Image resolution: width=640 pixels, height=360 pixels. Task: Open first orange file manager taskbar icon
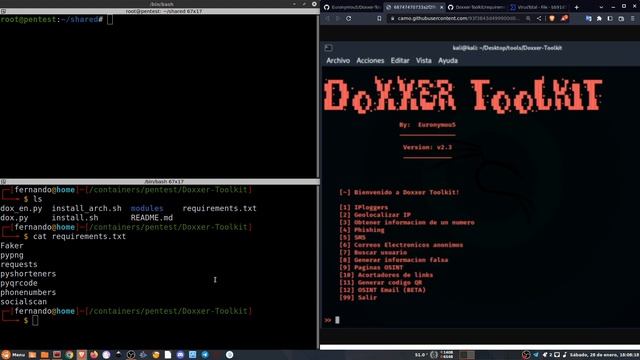32,355
